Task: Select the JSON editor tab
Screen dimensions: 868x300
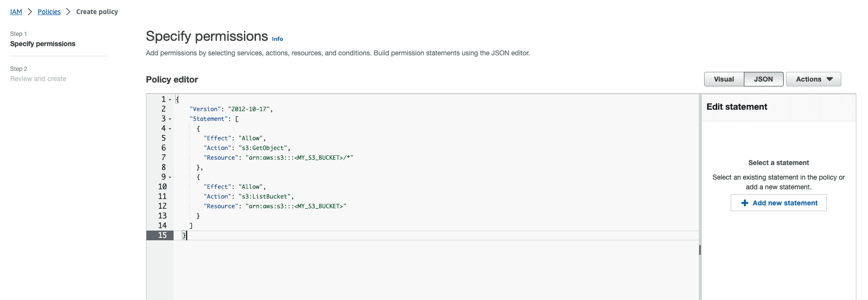Action: [x=763, y=79]
